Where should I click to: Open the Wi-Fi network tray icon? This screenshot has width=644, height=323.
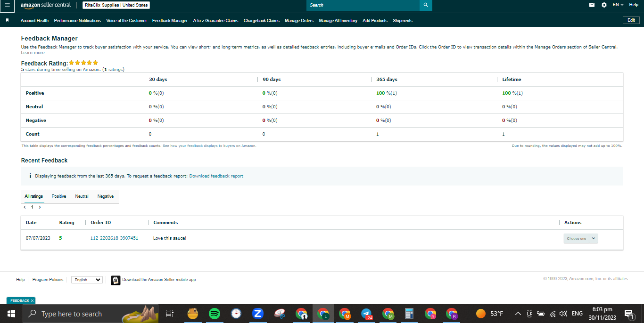point(553,314)
